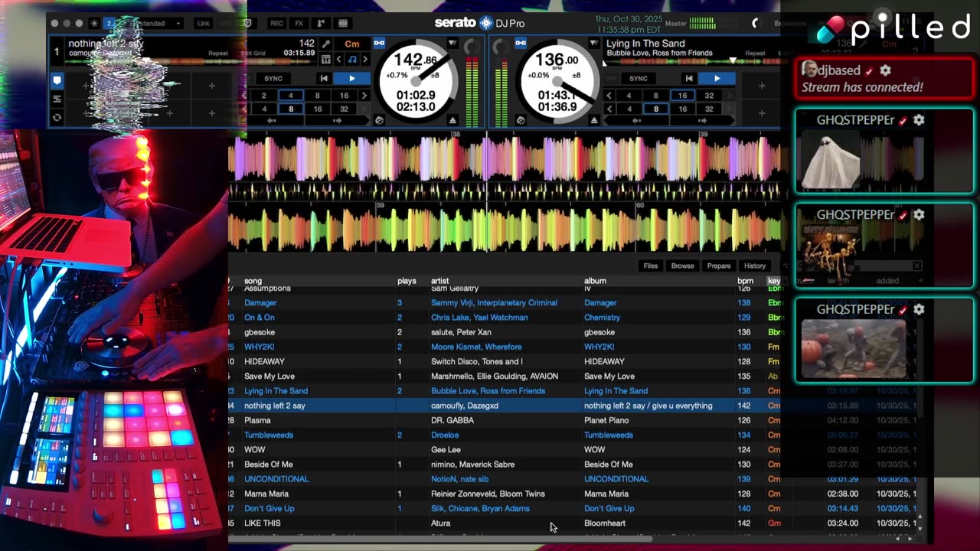The width and height of the screenshot is (980, 551).
Task: Play deck 2 with the blue play button
Action: coord(717,78)
